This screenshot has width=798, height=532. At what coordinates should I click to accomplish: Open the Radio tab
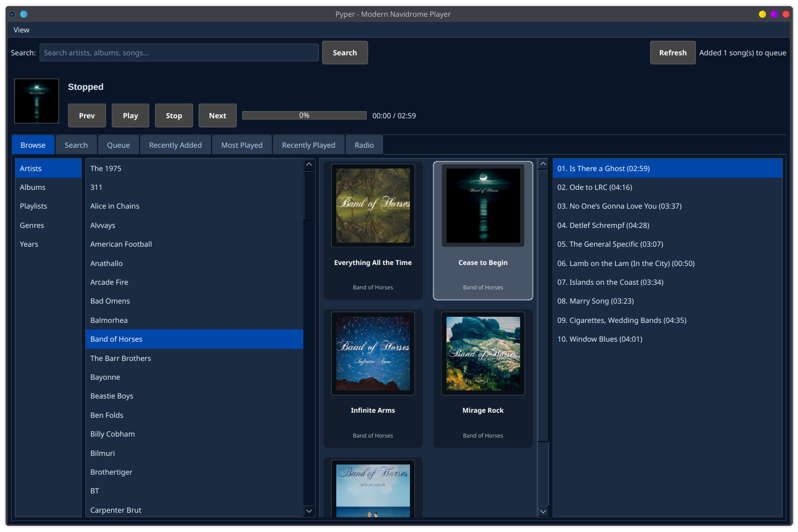tap(364, 145)
